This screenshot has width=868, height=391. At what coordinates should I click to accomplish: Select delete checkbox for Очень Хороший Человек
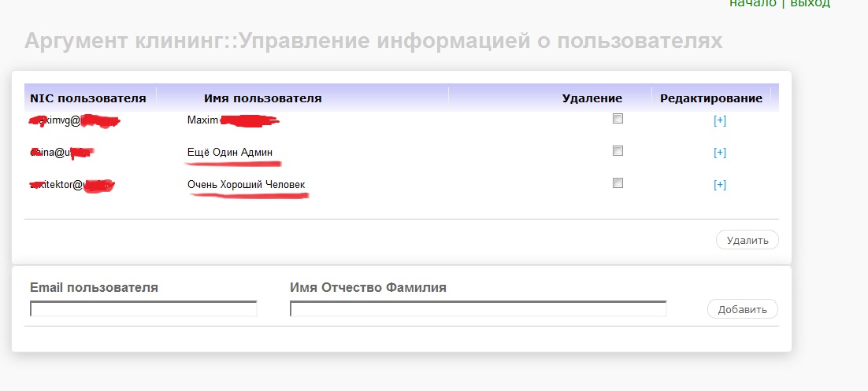point(618,183)
